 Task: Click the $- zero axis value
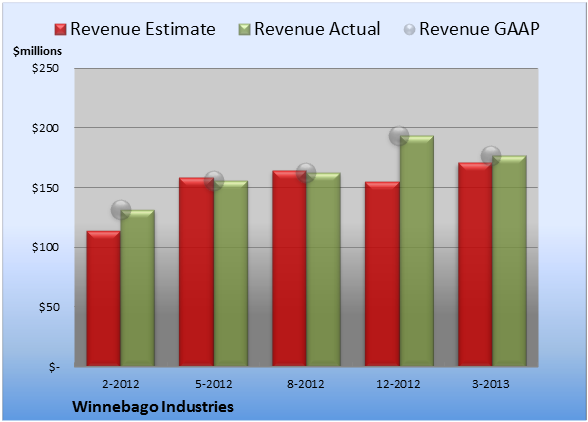[x=54, y=366]
